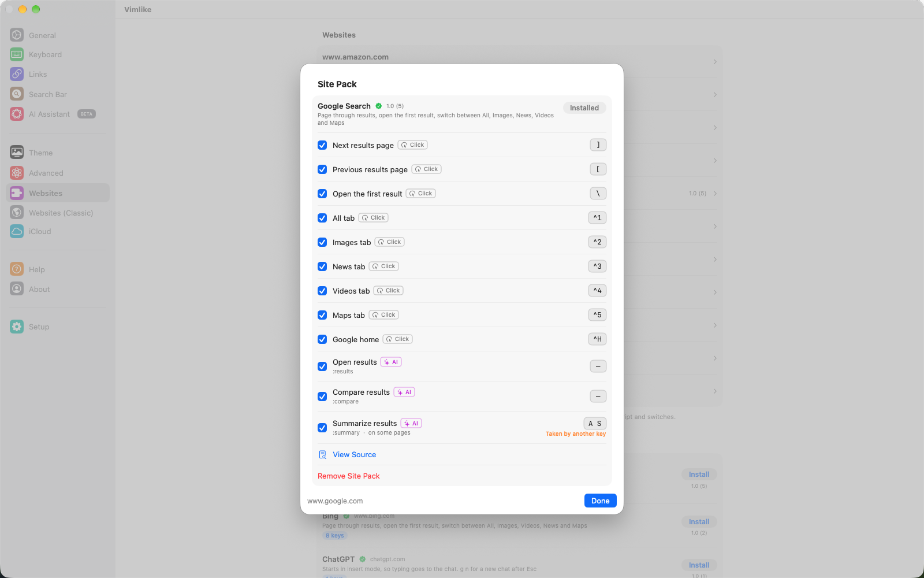Uncheck the Next results page checkbox
The image size is (924, 578).
(322, 145)
